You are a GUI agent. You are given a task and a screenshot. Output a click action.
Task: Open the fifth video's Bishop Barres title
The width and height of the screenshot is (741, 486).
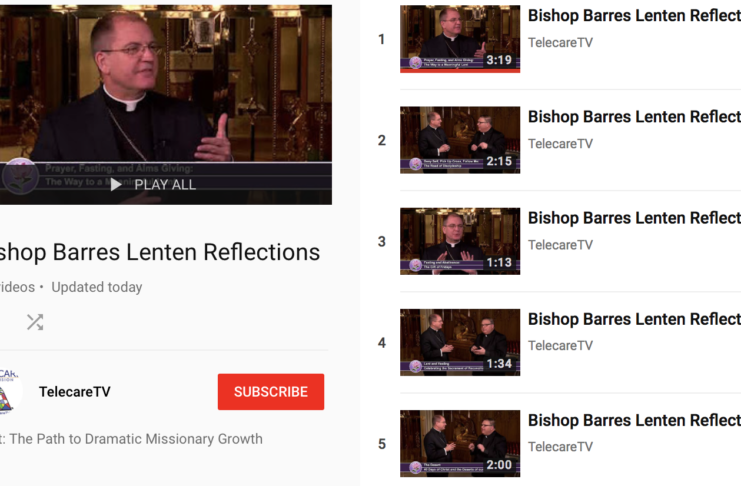coord(634,420)
